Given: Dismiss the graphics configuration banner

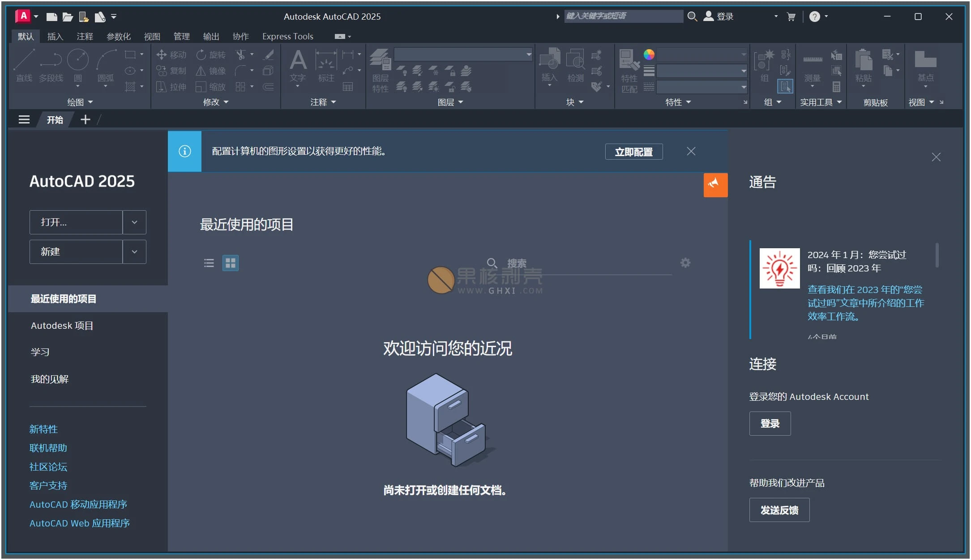Looking at the screenshot, I should (691, 152).
